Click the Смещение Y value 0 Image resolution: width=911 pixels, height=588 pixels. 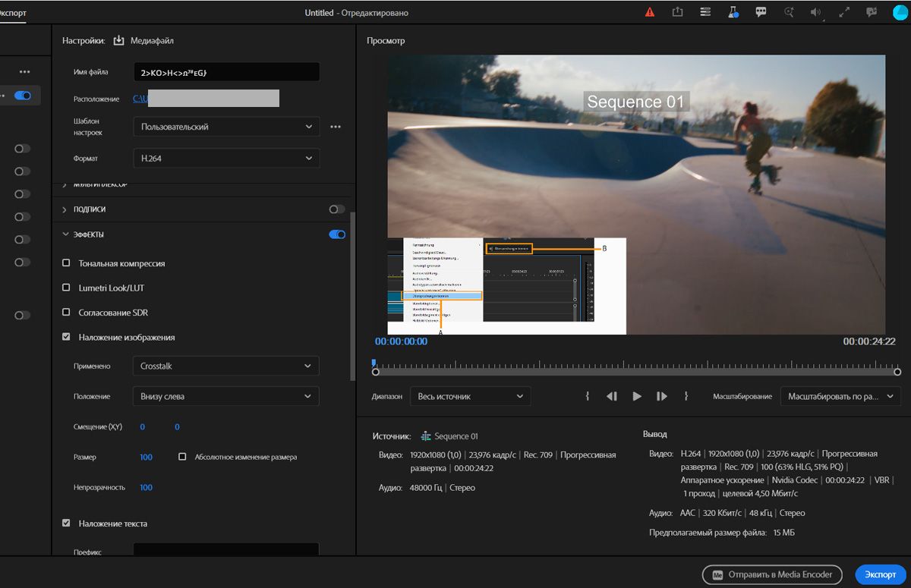tap(177, 426)
